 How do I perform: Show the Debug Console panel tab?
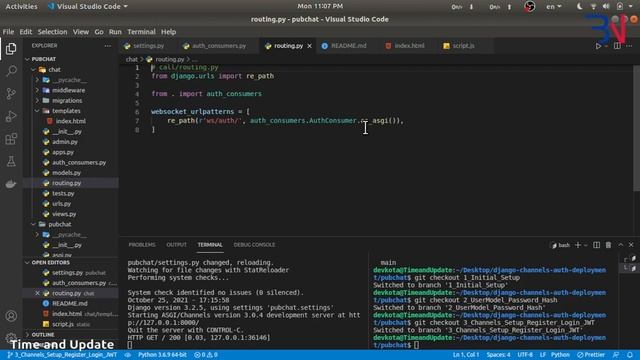pyautogui.click(x=254, y=245)
